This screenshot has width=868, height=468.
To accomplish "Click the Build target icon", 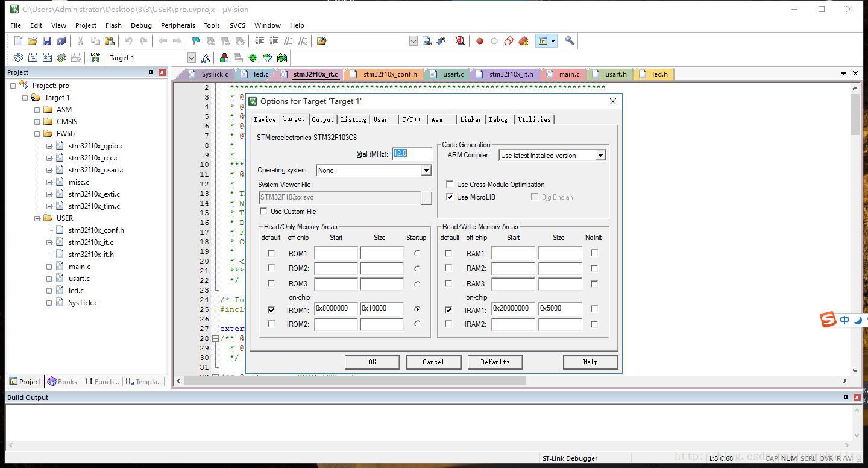I will pos(33,58).
